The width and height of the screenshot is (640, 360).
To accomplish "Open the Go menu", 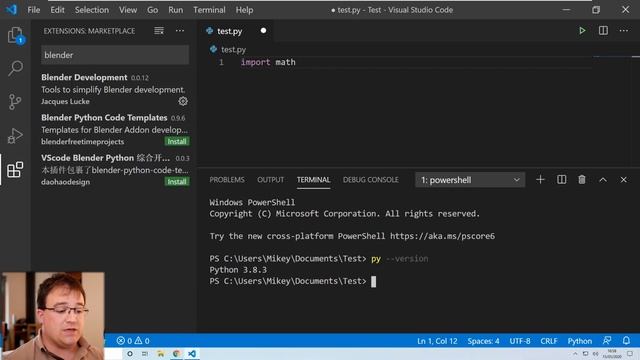I will (152, 10).
